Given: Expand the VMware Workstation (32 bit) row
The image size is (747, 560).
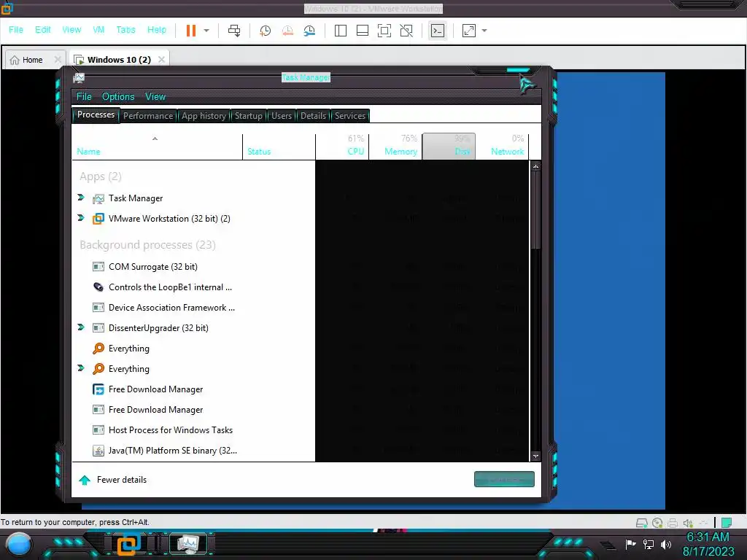Looking at the screenshot, I should coord(81,218).
